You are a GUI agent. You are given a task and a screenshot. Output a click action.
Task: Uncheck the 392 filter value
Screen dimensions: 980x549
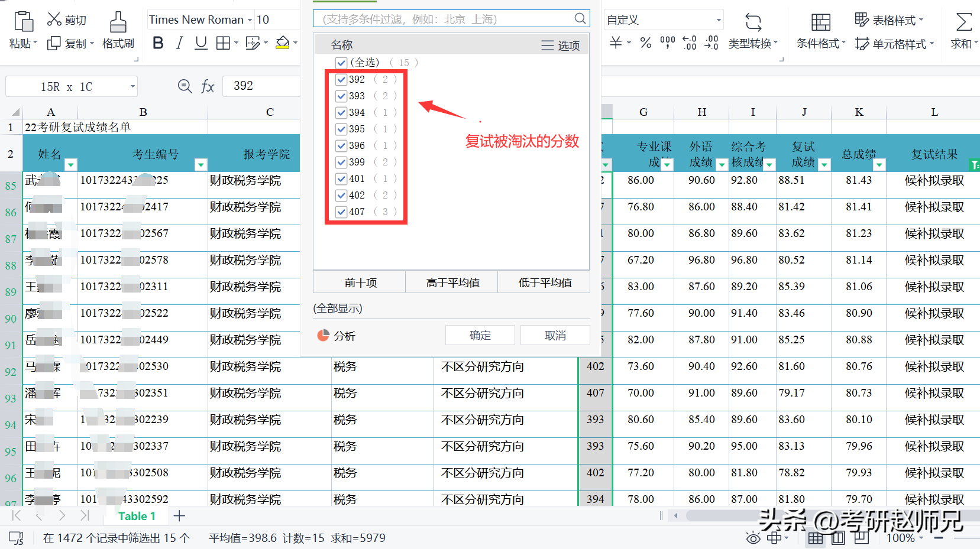coord(341,79)
